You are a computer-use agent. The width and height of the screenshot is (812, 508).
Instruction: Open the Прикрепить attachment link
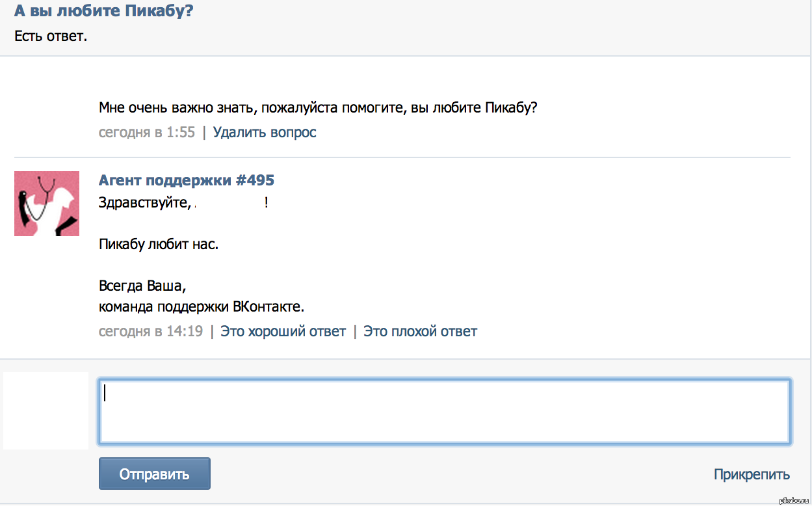[752, 475]
